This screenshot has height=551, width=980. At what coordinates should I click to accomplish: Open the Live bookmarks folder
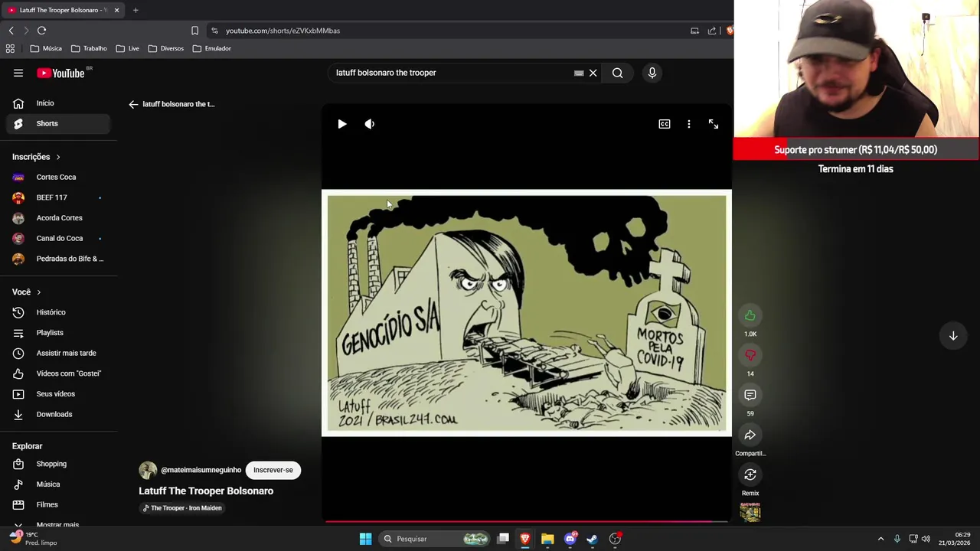[x=128, y=48]
